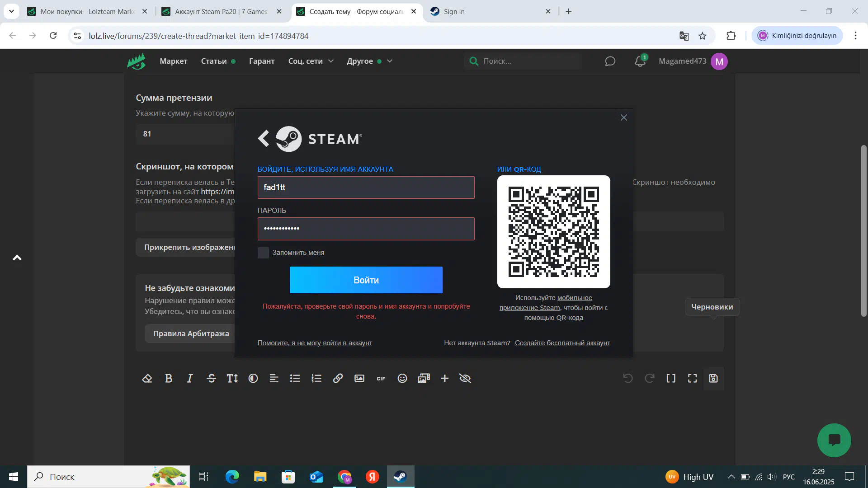Viewport: 868px width, 488px height.
Task: Insert a bulleted list
Action: [x=295, y=379]
